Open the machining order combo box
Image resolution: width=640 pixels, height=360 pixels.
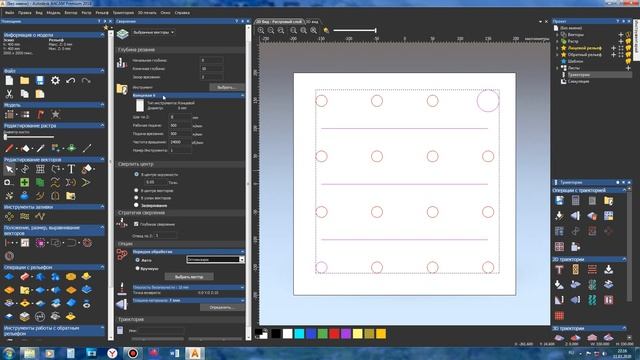pyautogui.click(x=215, y=260)
